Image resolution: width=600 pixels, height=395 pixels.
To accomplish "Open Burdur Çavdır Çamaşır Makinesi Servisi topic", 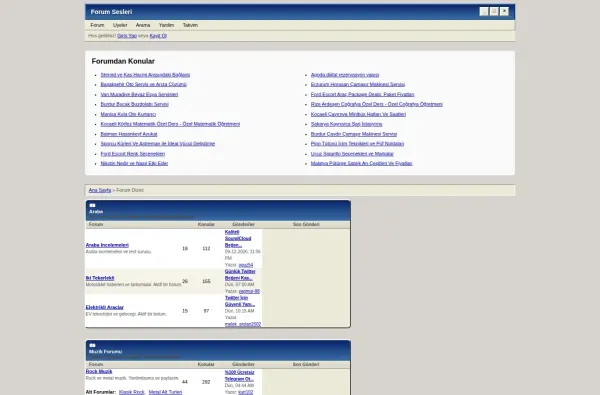I will tap(354, 134).
